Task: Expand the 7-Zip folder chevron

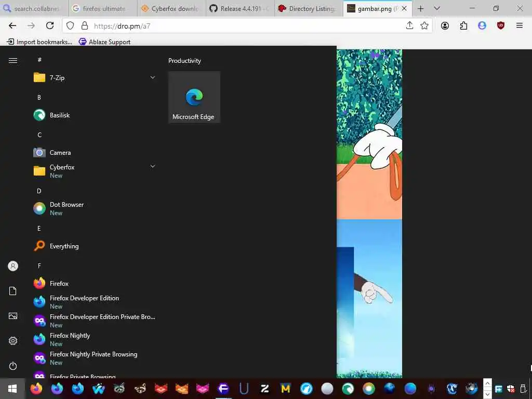Action: pos(153,78)
